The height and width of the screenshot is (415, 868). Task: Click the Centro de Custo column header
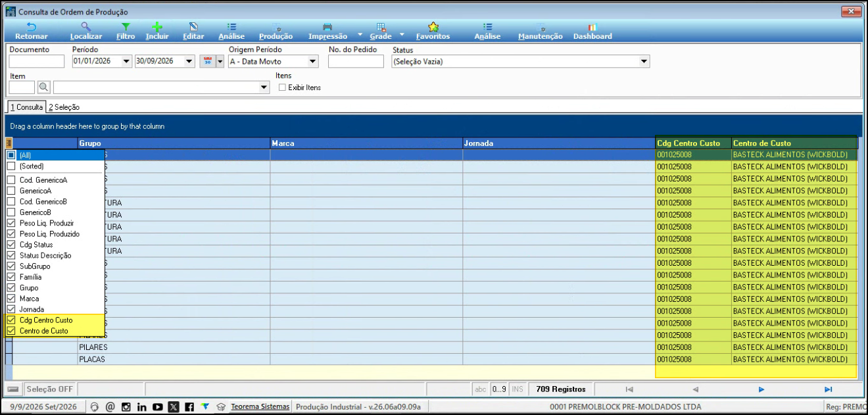coord(794,143)
